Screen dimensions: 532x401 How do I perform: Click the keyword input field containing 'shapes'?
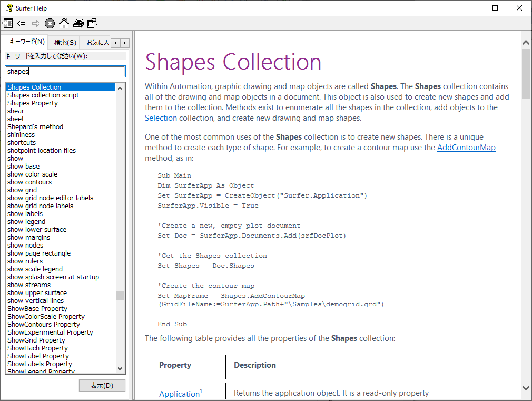tap(65, 72)
